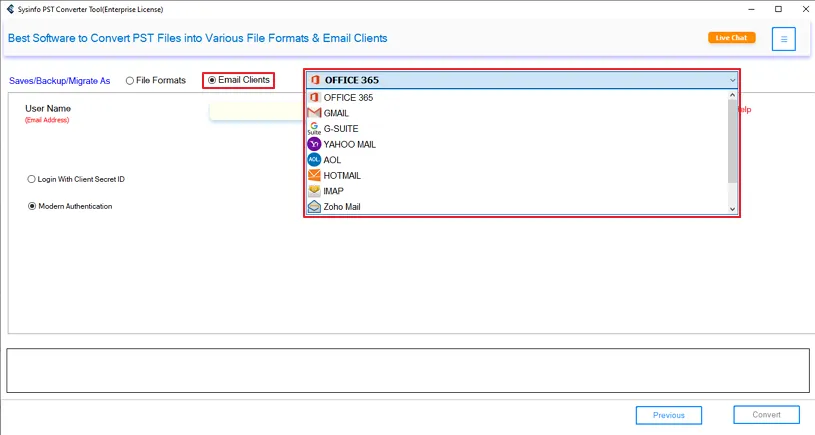815x435 pixels.
Task: Click the G-Suite Google icon
Action: click(314, 128)
